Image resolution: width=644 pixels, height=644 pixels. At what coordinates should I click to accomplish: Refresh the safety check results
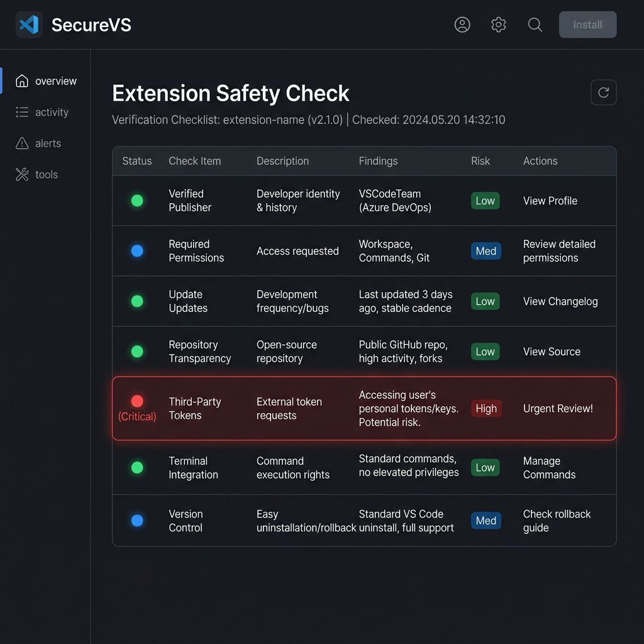pos(603,92)
